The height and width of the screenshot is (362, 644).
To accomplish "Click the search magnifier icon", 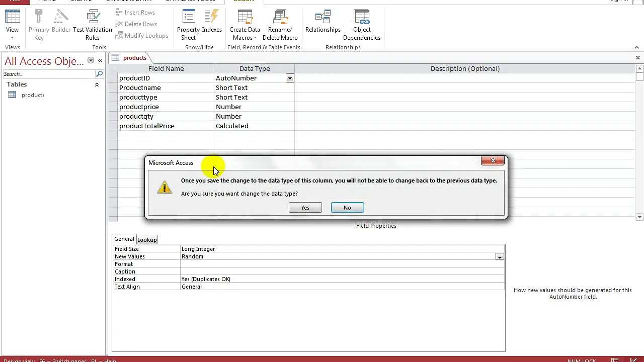I will [x=99, y=74].
